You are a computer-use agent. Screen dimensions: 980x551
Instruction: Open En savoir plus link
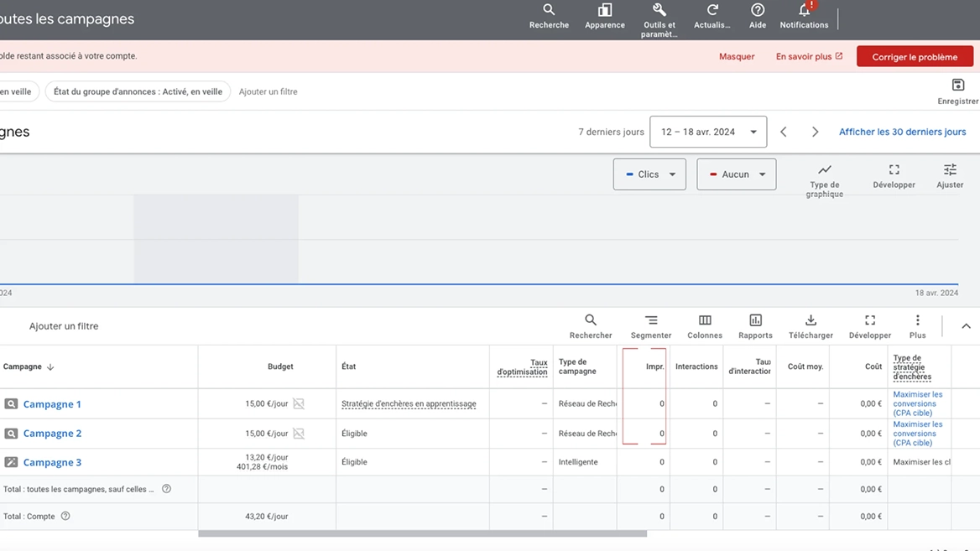pos(809,56)
